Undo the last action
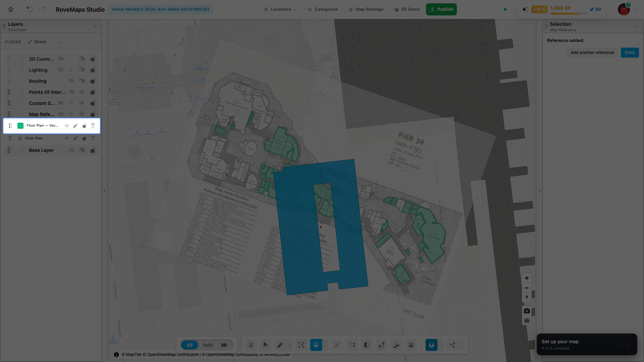The height and width of the screenshot is (362, 644). 30,9
